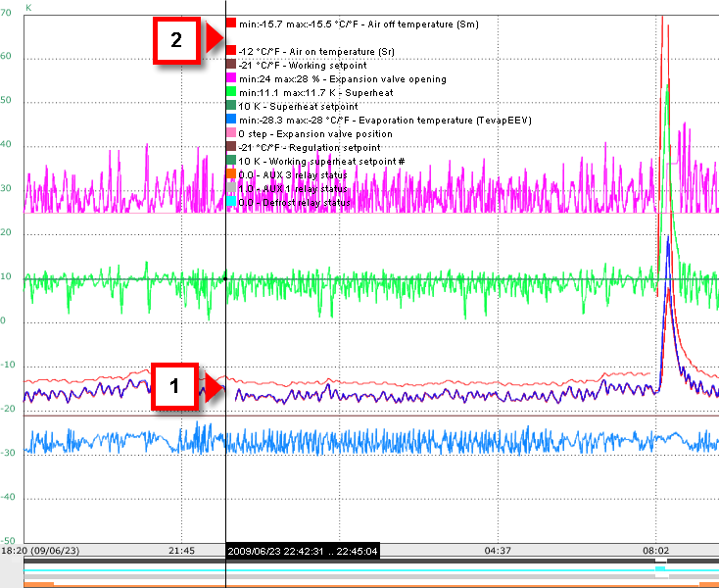The width and height of the screenshot is (719, 588).
Task: Click the magenta Expansion valve opening swatch
Action: [231, 77]
